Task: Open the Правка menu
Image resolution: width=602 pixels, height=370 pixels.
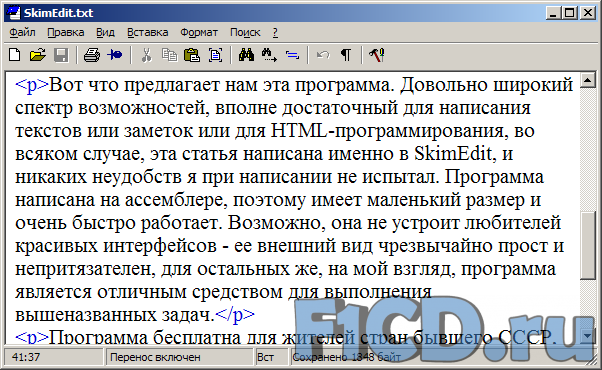Action: click(x=66, y=33)
